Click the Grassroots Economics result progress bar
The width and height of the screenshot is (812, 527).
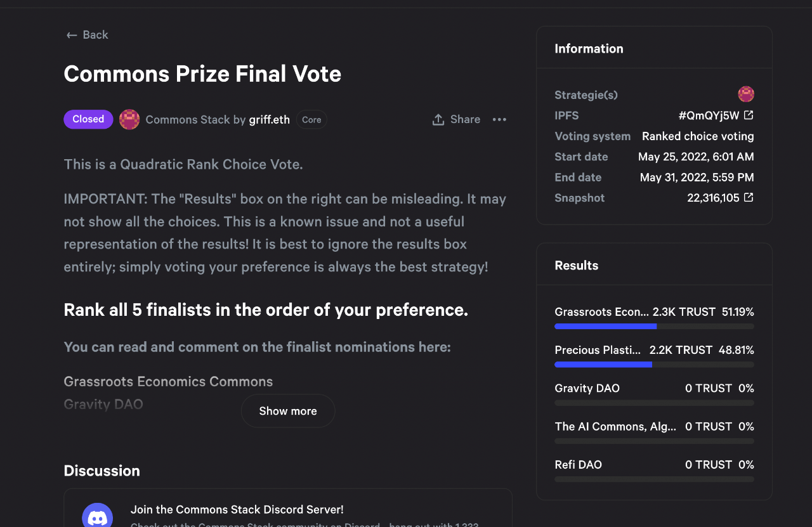654,326
